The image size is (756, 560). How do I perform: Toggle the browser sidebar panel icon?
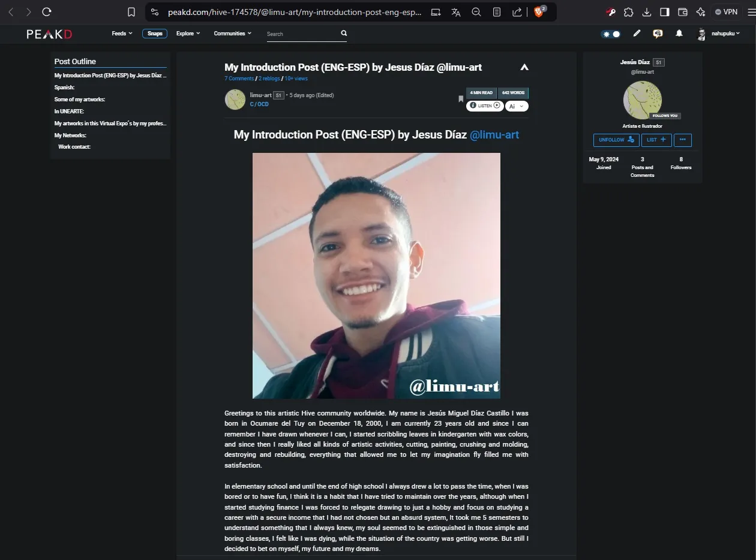click(665, 12)
